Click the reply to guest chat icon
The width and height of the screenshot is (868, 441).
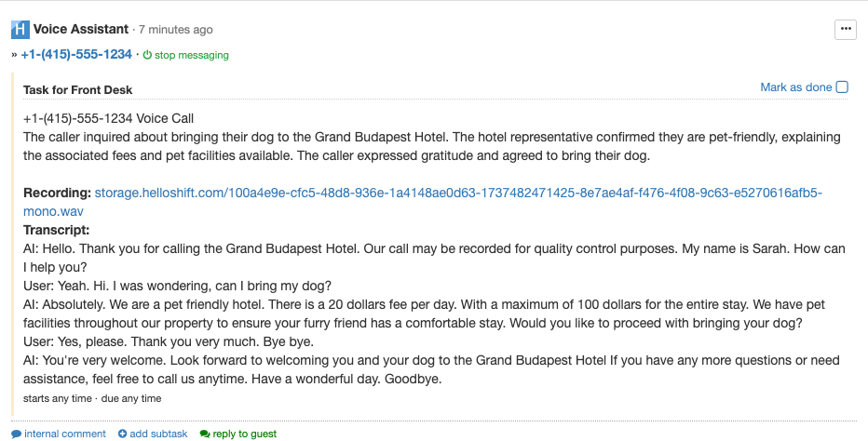pos(205,434)
